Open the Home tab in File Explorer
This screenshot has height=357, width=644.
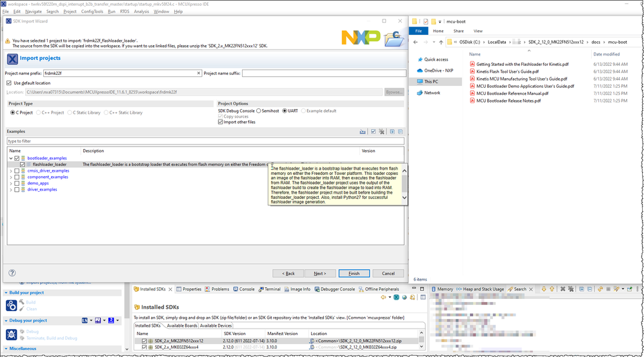tap(438, 31)
